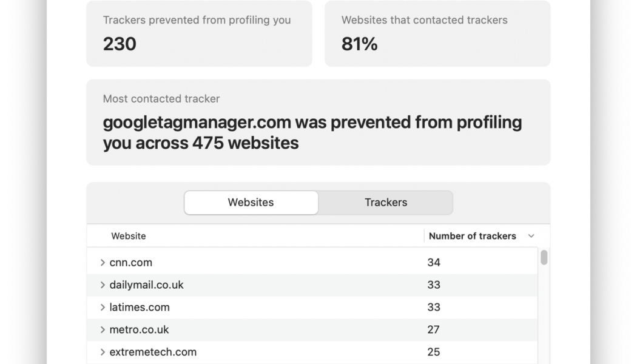Screen dimensions: 637x364
Task: Click the 34 trackers count for cnn.com
Action: [x=434, y=263]
